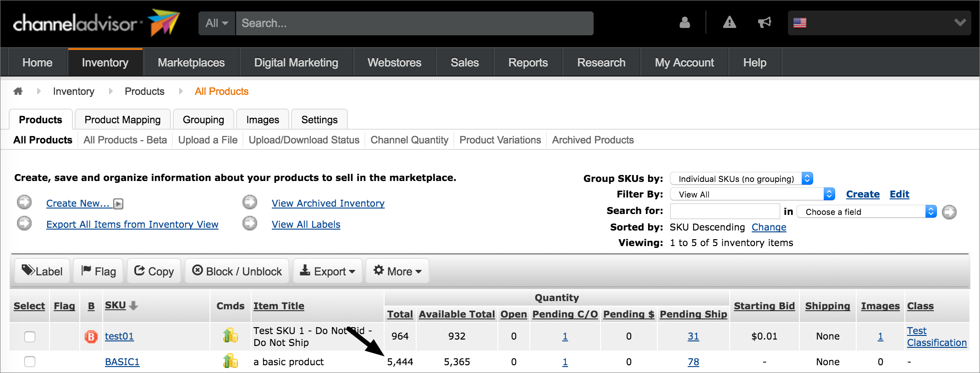Click the Create filter link
Image resolution: width=980 pixels, height=373 pixels.
point(863,194)
